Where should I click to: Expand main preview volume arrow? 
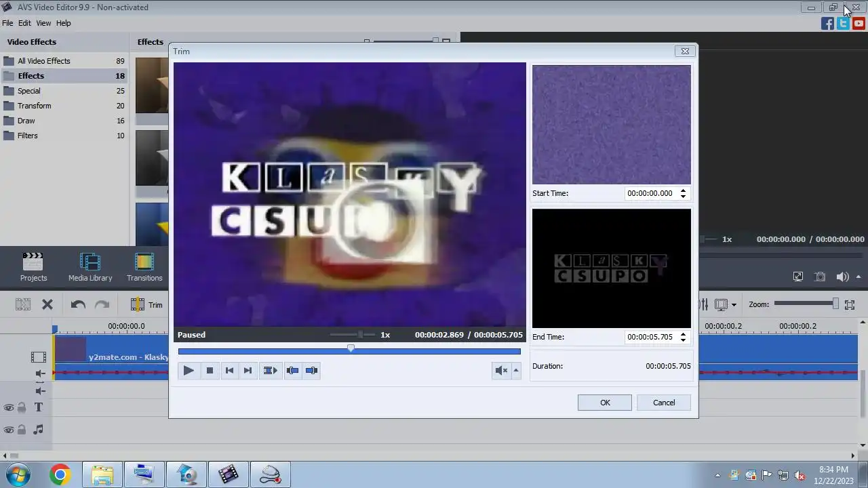coord(859,277)
